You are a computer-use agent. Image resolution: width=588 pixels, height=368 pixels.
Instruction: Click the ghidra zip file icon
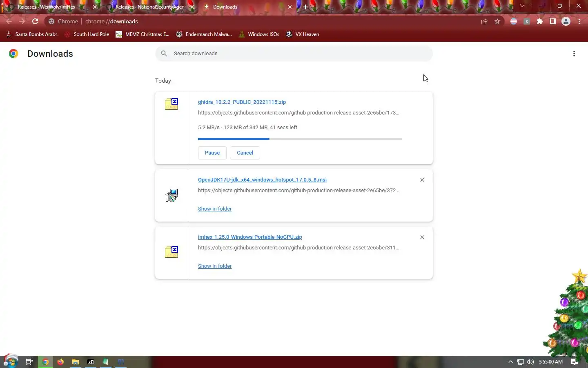tap(171, 104)
